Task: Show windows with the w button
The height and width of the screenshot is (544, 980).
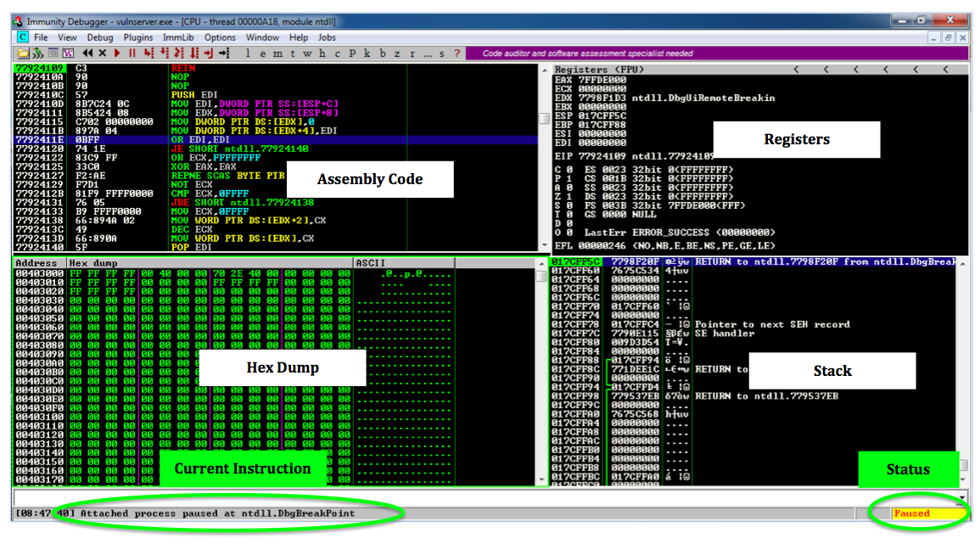Action: click(307, 53)
